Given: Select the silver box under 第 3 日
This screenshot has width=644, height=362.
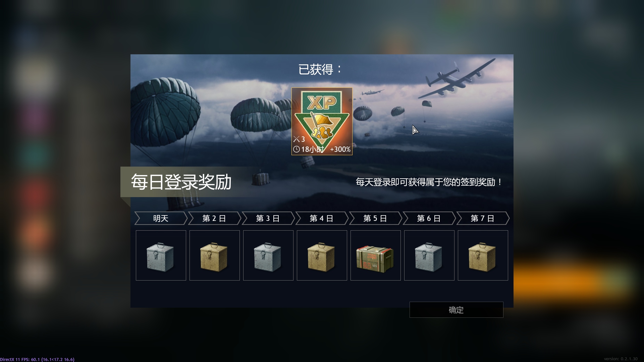Looking at the screenshot, I should pos(268,255).
